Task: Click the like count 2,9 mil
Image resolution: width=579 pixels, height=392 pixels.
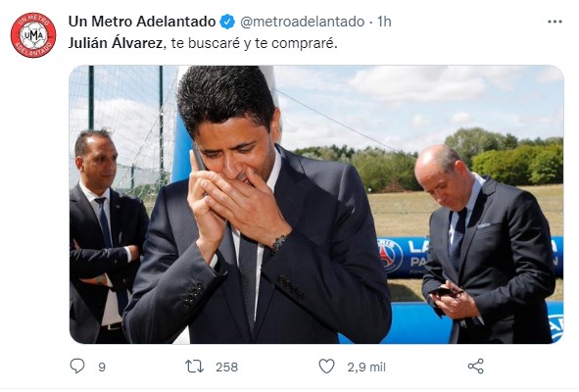Action: (366, 367)
